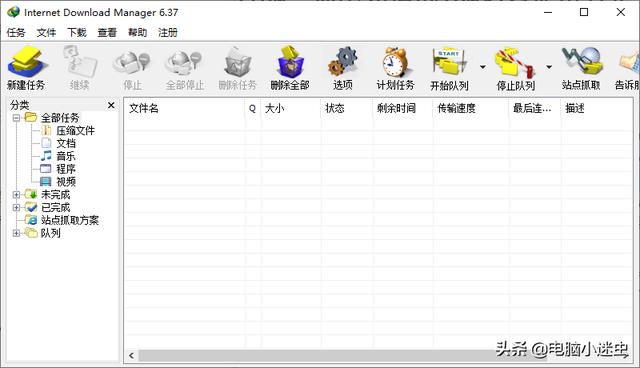Image resolution: width=640 pixels, height=368 pixels.
Task: Open dropdown arrow beside 开始队列
Action: coord(483,67)
